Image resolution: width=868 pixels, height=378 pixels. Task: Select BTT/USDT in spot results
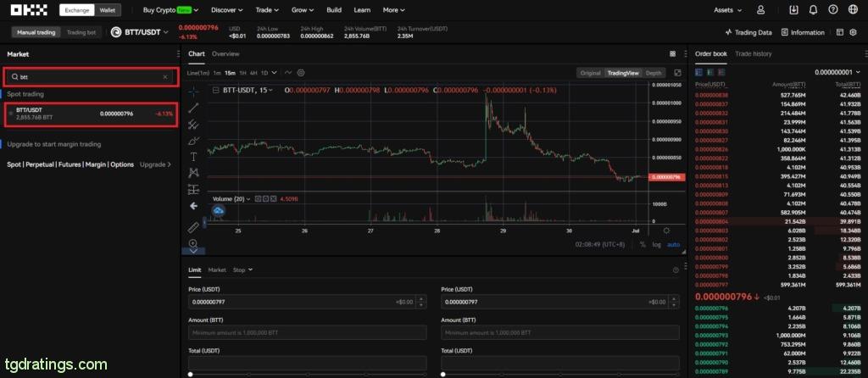point(91,114)
